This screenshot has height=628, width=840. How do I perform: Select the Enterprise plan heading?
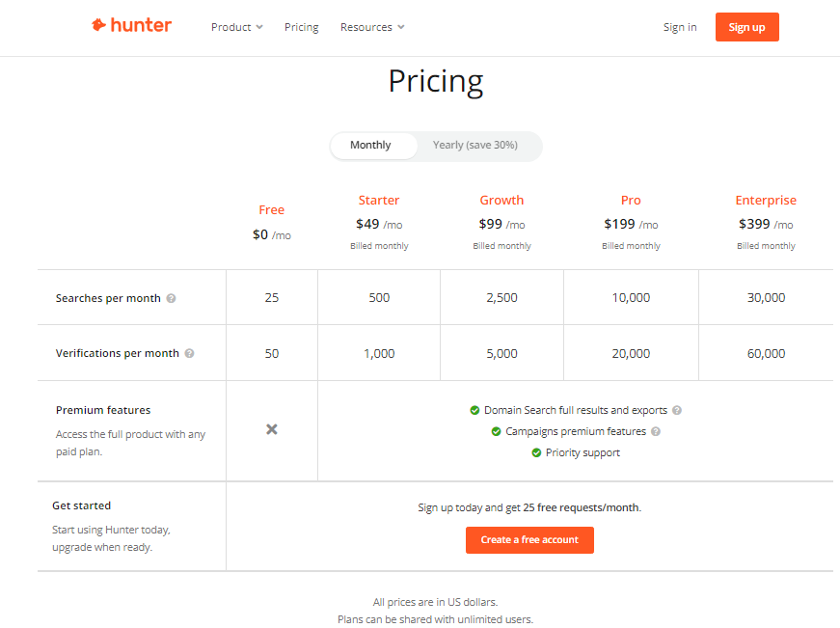pos(766,201)
